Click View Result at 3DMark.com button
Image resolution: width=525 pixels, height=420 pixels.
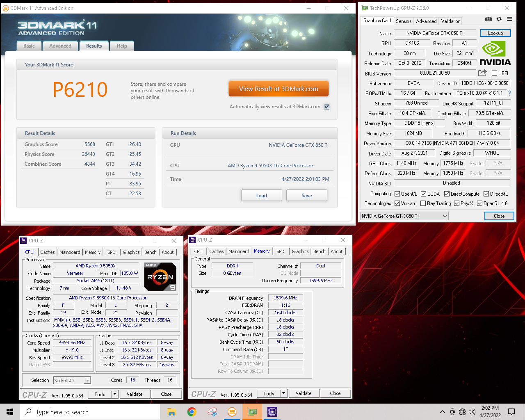[x=278, y=89]
